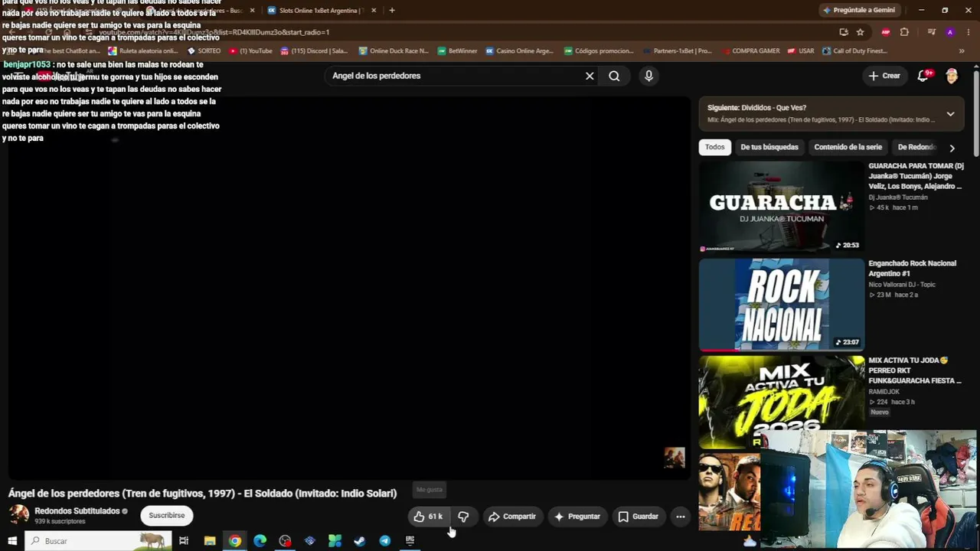This screenshot has width=980, height=551.
Task: Open Task View on taskbar
Action: (184, 541)
